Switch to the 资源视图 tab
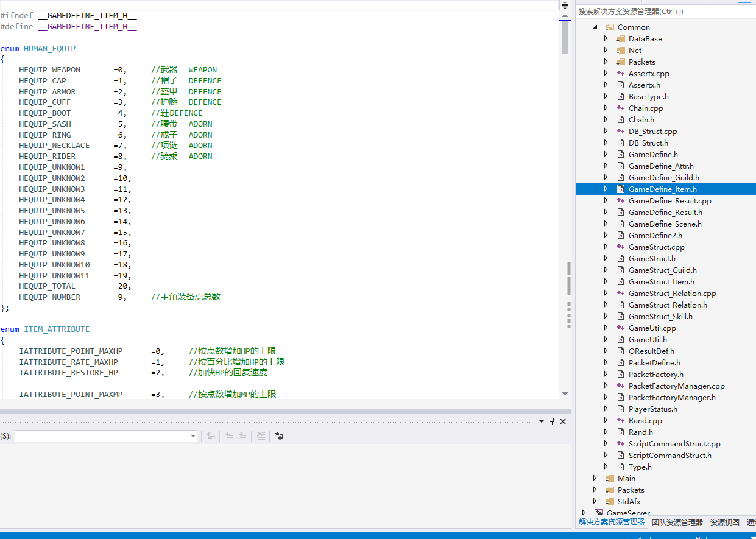 (724, 523)
